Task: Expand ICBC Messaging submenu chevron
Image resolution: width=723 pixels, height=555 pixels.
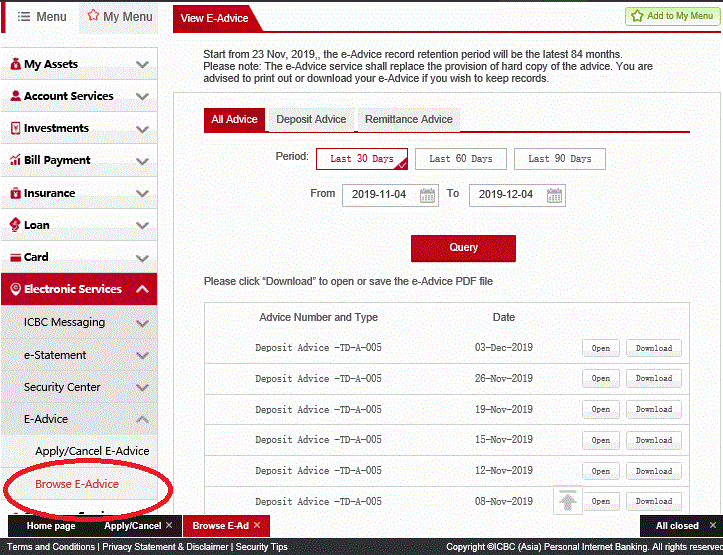Action: (142, 323)
